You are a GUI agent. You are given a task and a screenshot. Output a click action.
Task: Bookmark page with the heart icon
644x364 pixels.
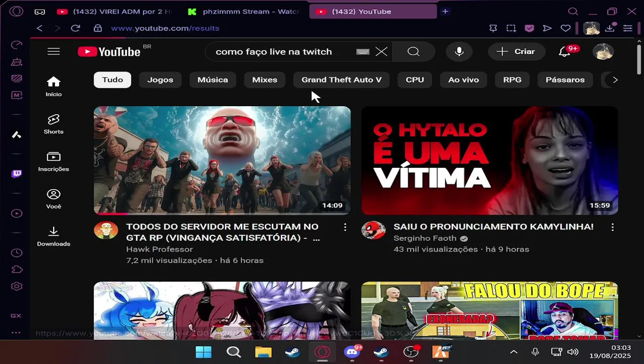(566, 28)
